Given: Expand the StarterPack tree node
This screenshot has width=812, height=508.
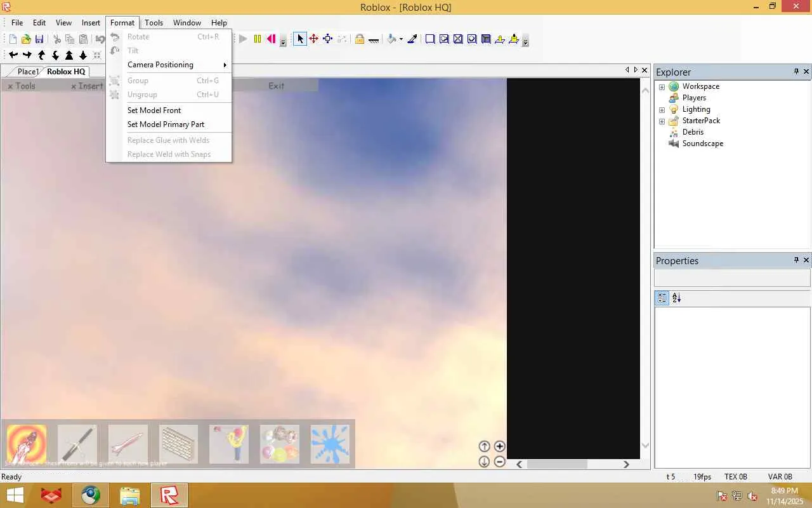Looking at the screenshot, I should (x=662, y=121).
